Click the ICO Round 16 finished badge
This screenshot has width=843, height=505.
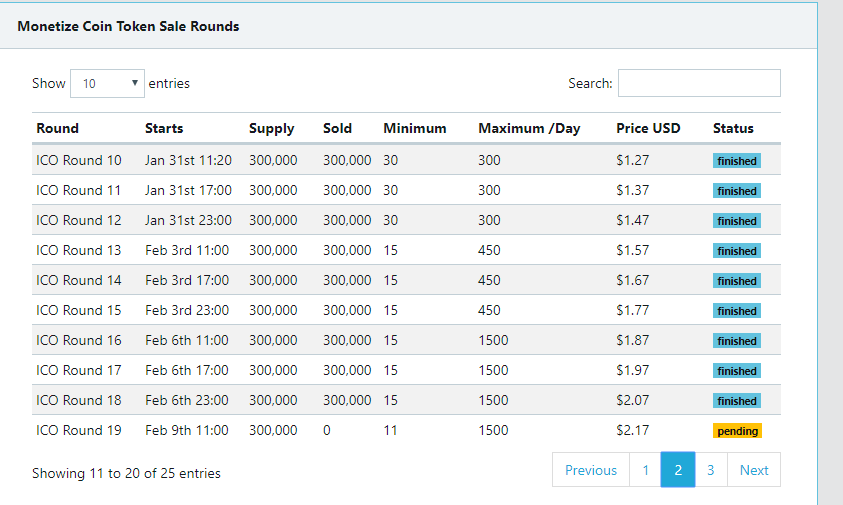(737, 341)
